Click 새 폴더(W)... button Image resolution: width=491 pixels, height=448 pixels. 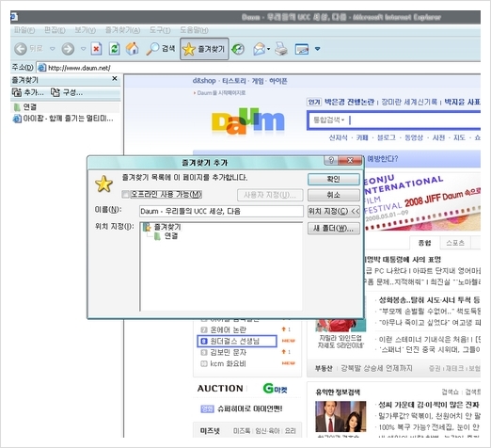pyautogui.click(x=334, y=229)
